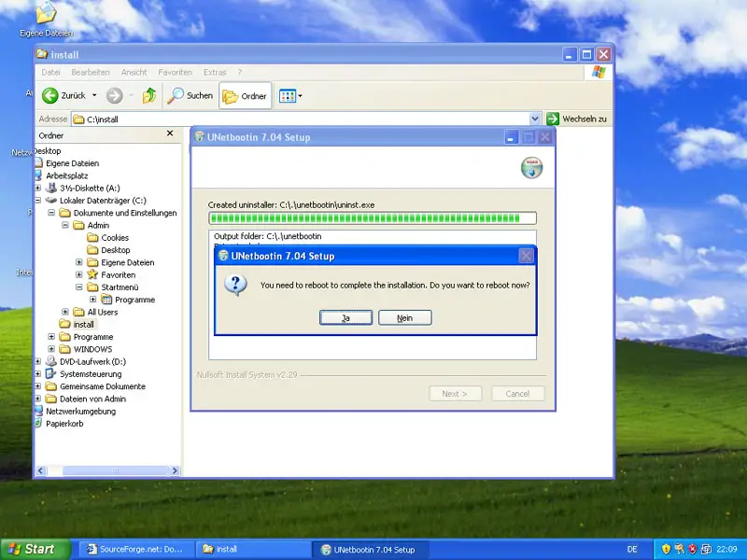This screenshot has width=747, height=560.
Task: Select the Papierkorb recycle bin icon
Action: 38,424
